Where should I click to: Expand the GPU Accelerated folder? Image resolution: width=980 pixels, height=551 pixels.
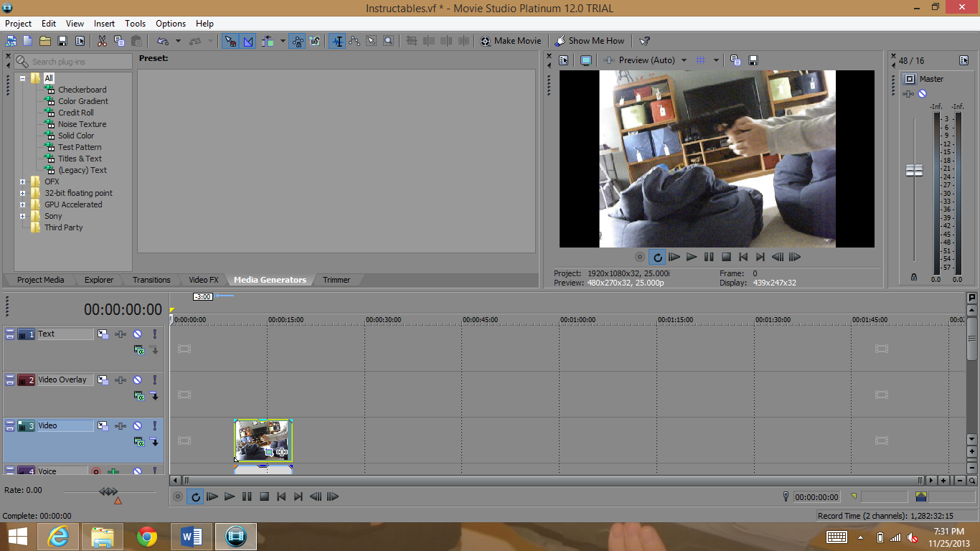[x=23, y=204]
